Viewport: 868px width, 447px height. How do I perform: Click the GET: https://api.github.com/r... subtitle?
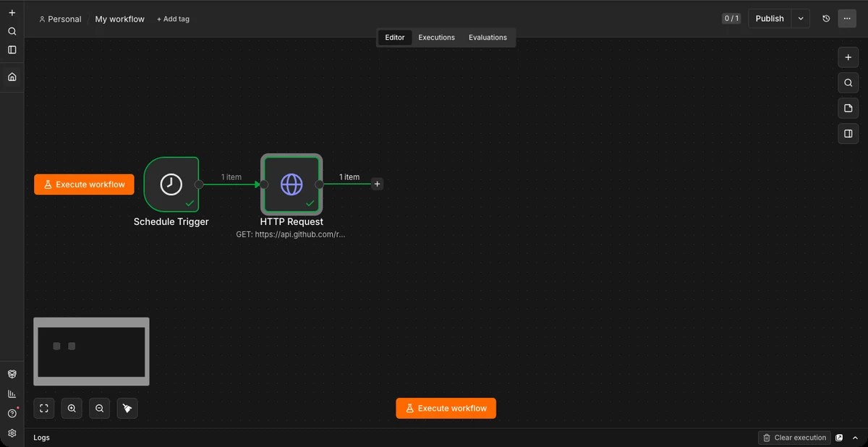tap(291, 234)
